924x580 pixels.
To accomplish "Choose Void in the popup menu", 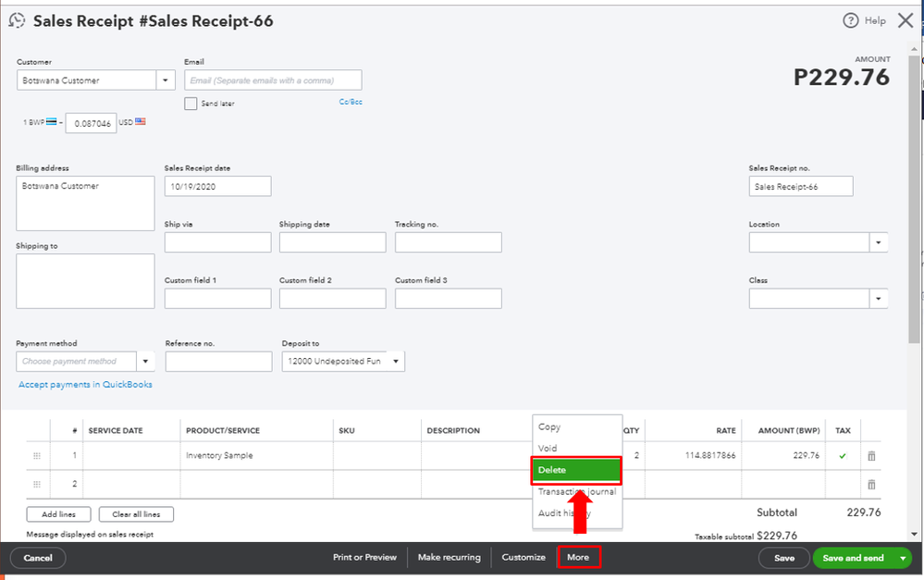I will coord(548,449).
